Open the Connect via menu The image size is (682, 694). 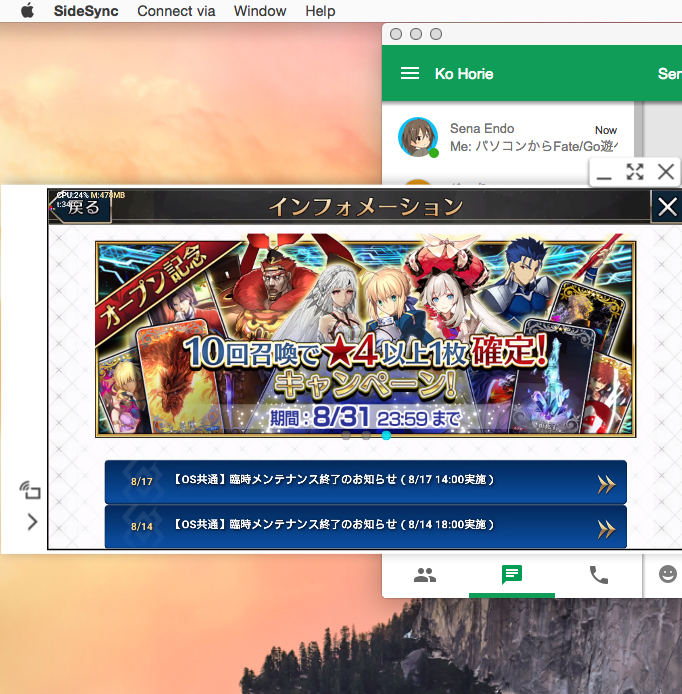pos(176,11)
